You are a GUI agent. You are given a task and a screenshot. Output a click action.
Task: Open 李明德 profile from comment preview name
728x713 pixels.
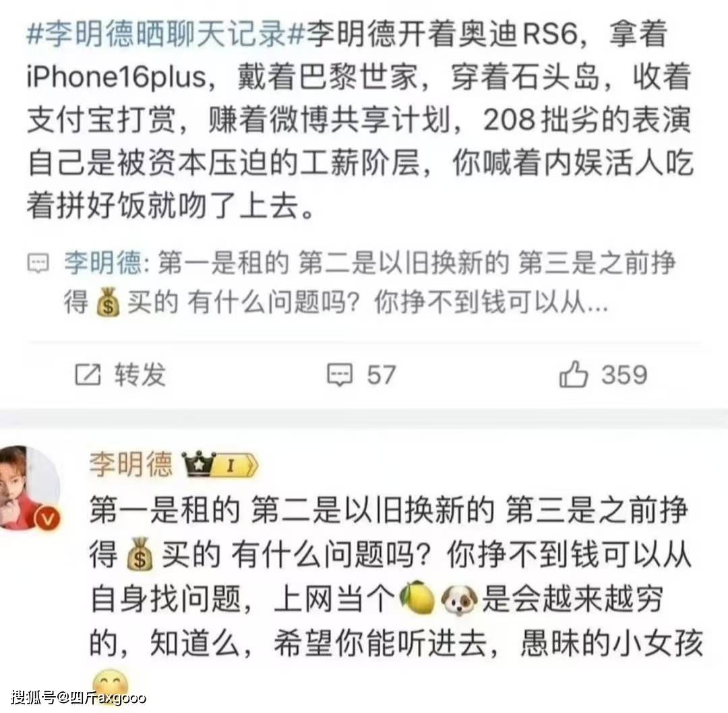[103, 263]
